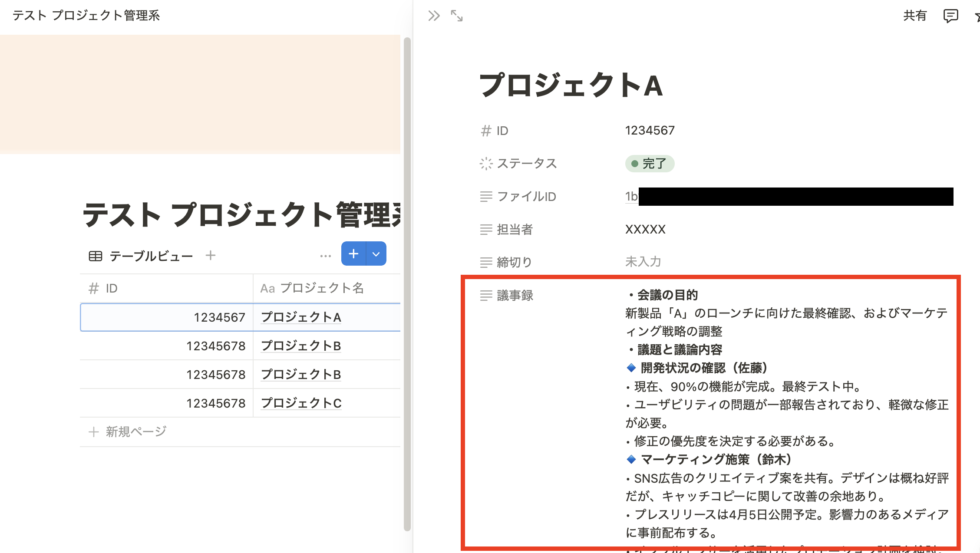Viewport: 980px width, 553px height.
Task: Click the left panel vertical scrollbar
Action: [x=407, y=282]
